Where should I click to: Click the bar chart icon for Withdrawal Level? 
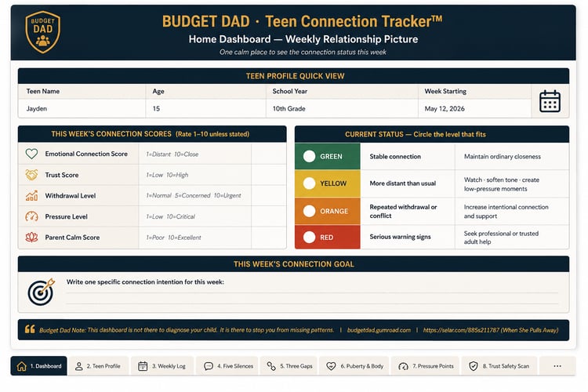coord(31,195)
